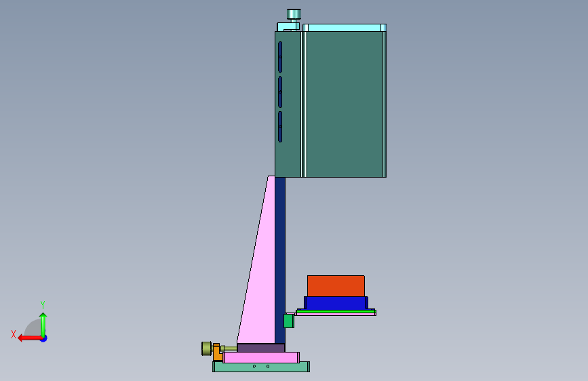Select the purple block at the column base
Screen dimensions: 588x381
click(261, 348)
